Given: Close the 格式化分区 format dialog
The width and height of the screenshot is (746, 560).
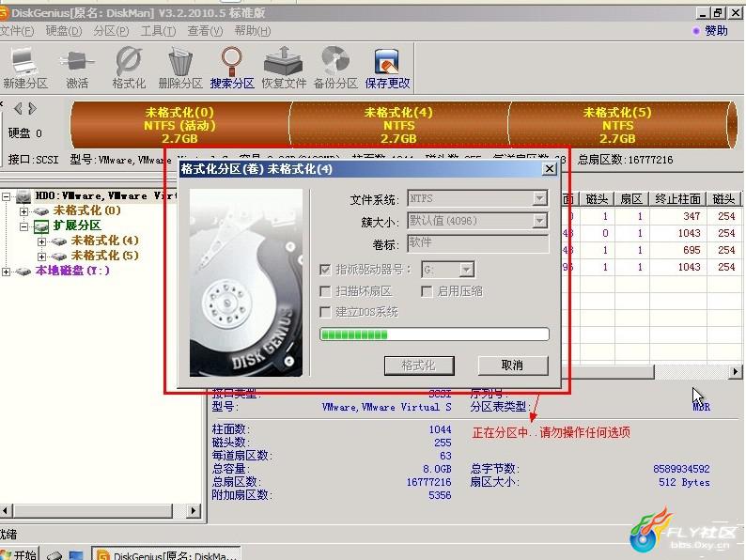Looking at the screenshot, I should click(550, 169).
